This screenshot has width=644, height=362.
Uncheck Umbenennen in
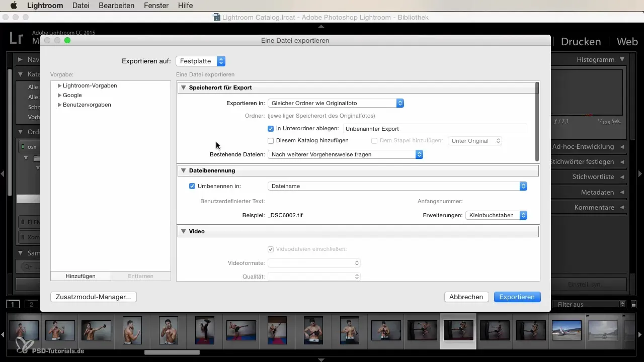(192, 186)
